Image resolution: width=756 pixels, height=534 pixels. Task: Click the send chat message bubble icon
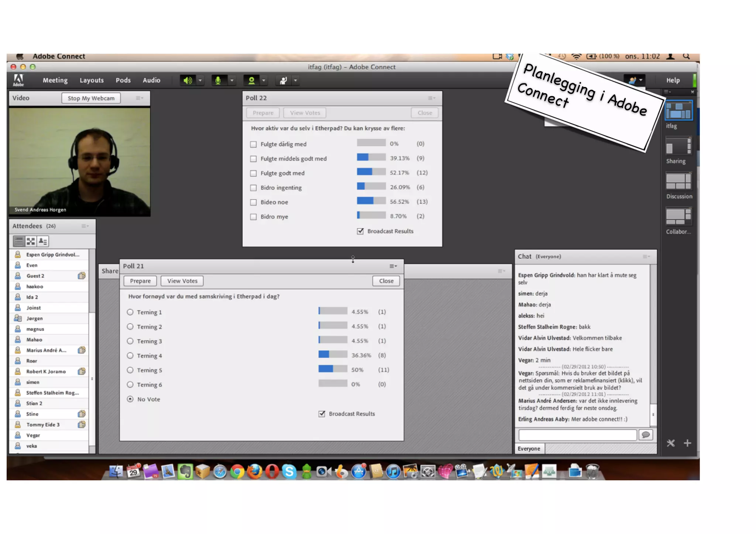645,435
